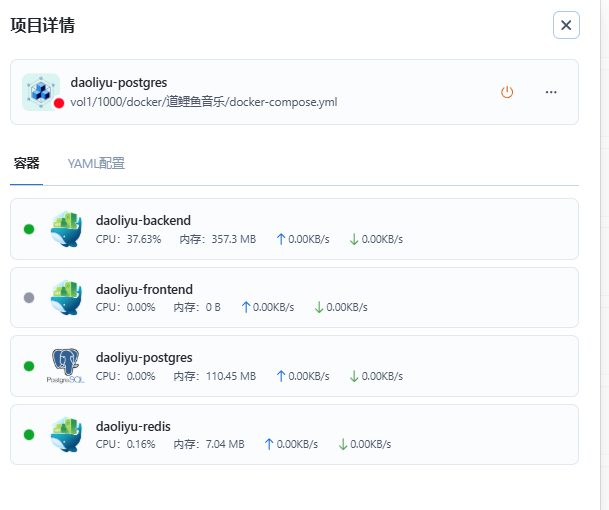
Task: Click the download arrow icon for daoliyu-redis
Action: pos(343,444)
